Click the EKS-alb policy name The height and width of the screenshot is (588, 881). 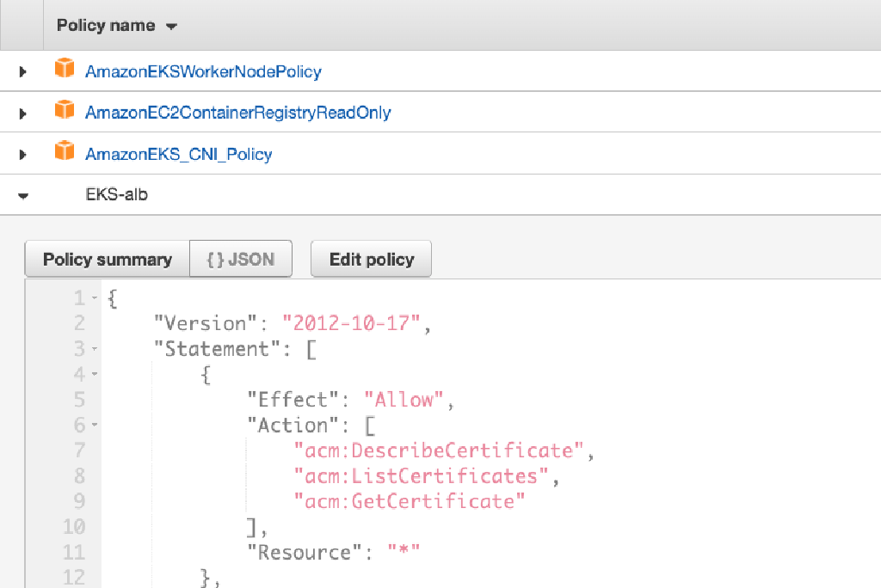point(116,195)
